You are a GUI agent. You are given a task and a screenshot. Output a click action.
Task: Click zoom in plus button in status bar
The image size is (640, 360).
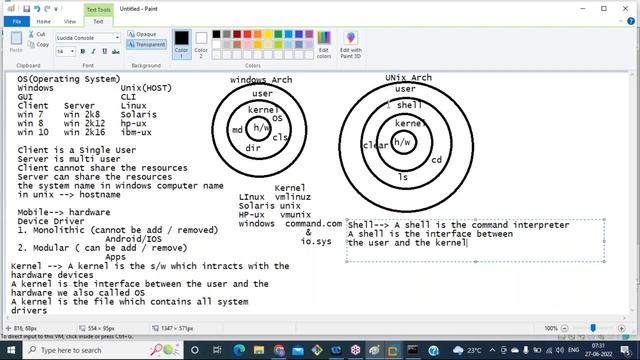[x=622, y=328]
